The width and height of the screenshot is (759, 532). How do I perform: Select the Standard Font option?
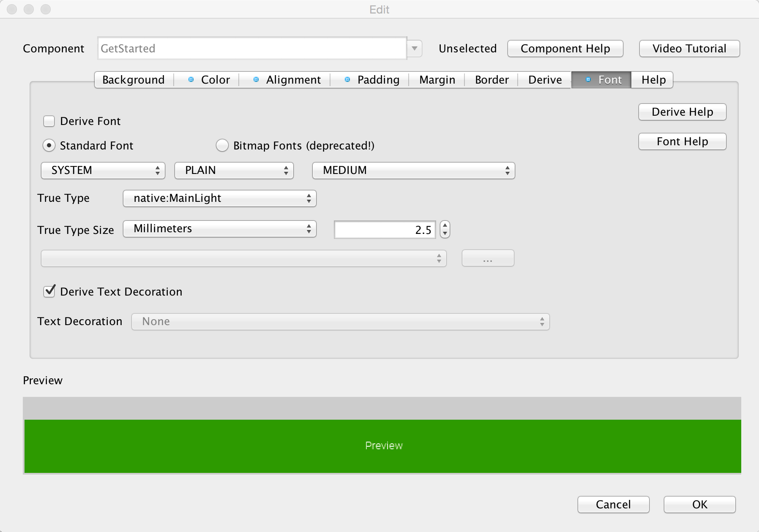(49, 146)
